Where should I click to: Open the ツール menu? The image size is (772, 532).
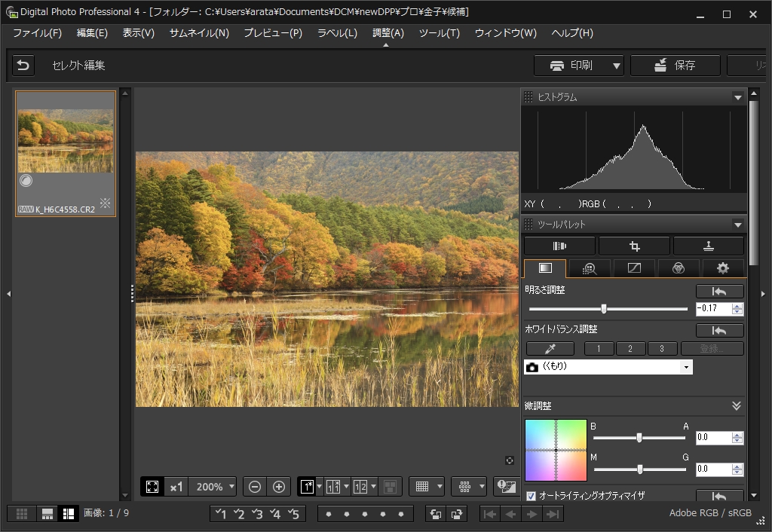(439, 33)
